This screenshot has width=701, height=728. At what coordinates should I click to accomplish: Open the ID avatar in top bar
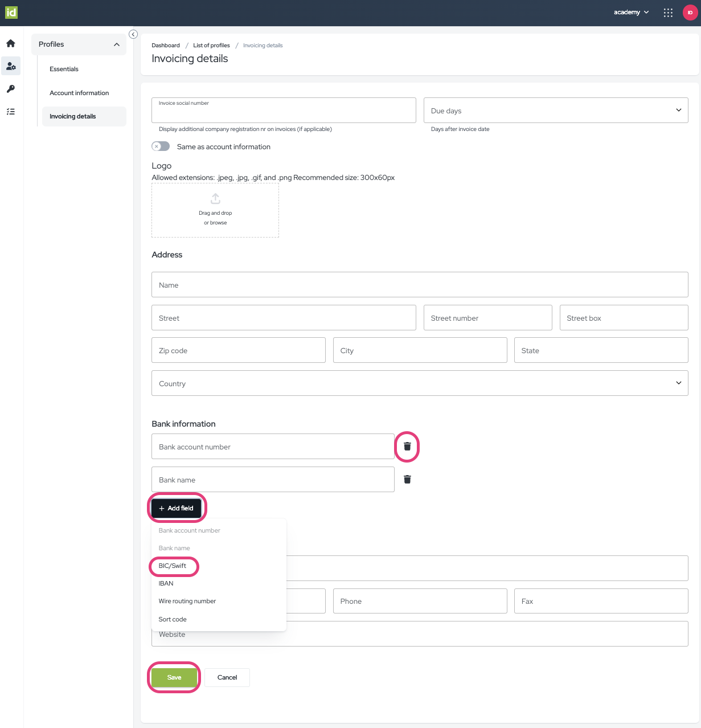click(x=689, y=12)
